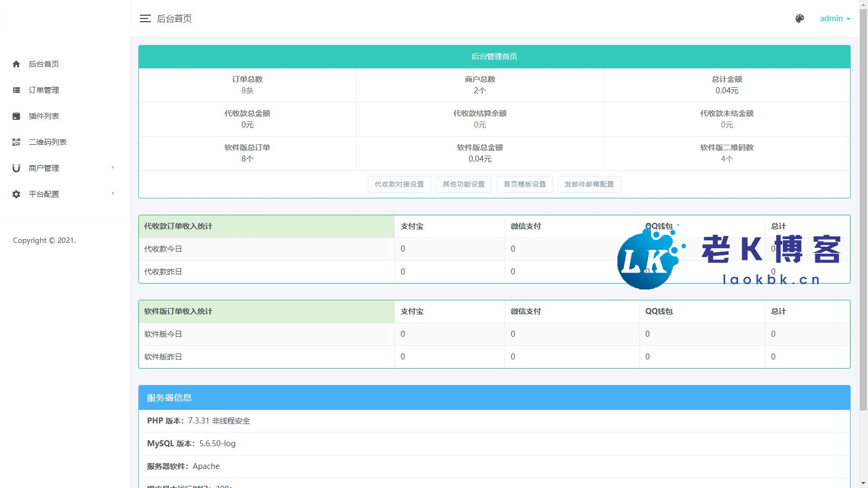Click the hamburger menu toggle icon
Image resolution: width=868 pixels, height=488 pixels.
pyautogui.click(x=145, y=18)
